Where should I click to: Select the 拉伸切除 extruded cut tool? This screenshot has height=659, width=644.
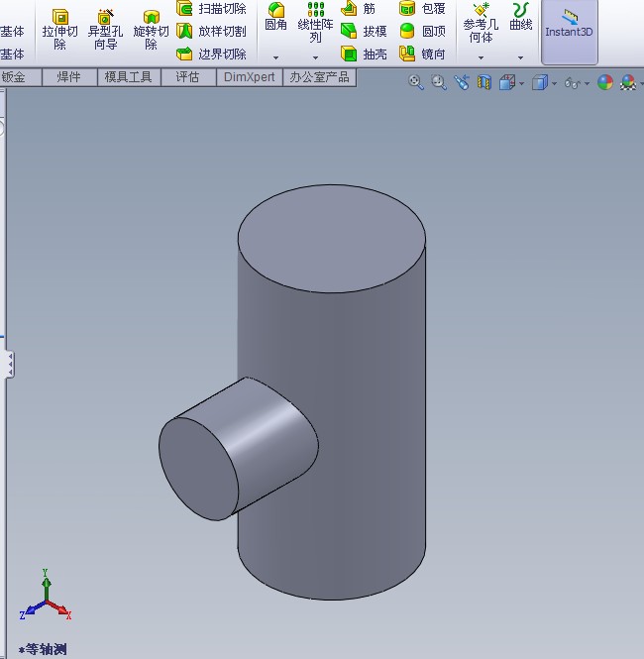pyautogui.click(x=59, y=30)
